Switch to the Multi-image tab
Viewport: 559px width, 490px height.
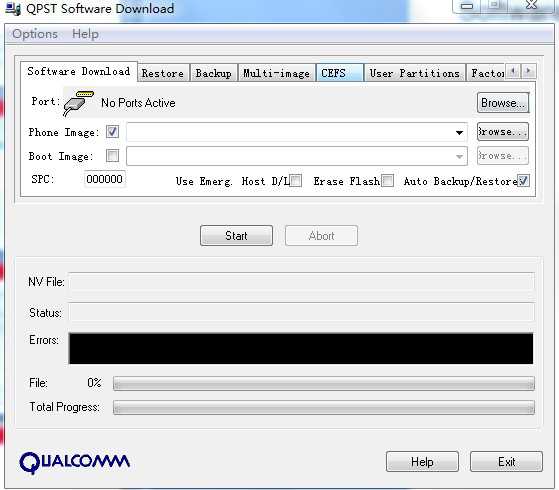(276, 73)
